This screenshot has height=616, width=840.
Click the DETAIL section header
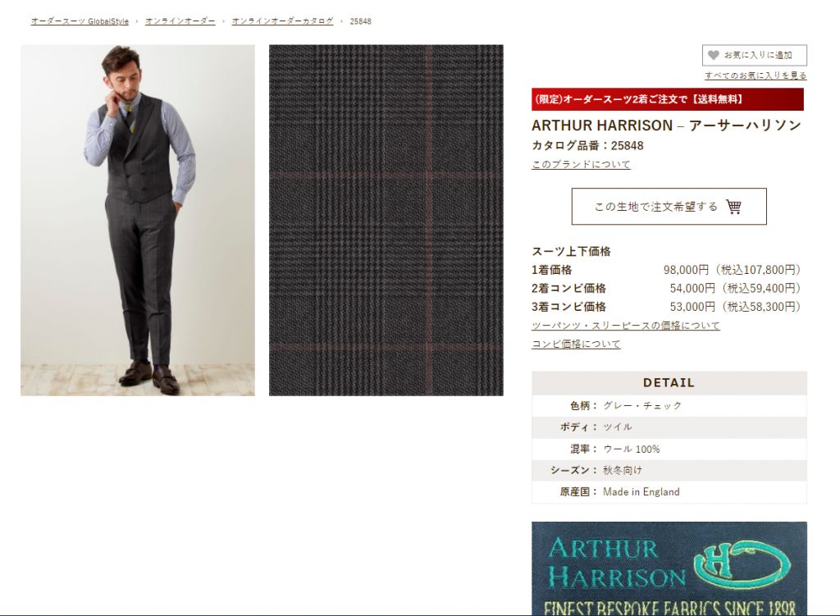[669, 382]
